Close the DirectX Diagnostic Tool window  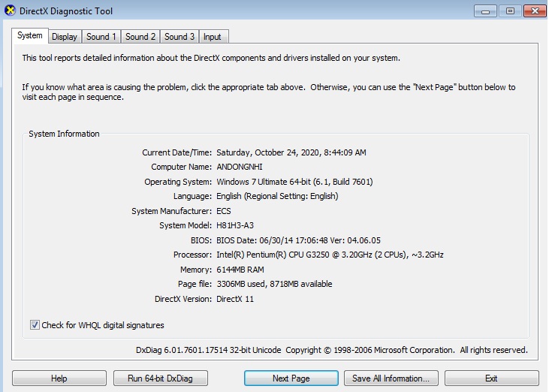(535, 11)
